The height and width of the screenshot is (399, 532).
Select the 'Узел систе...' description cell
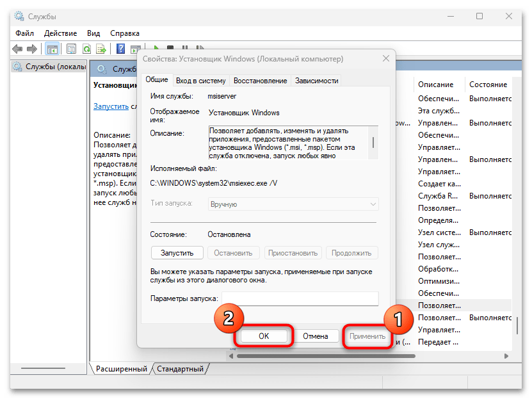tap(439, 232)
